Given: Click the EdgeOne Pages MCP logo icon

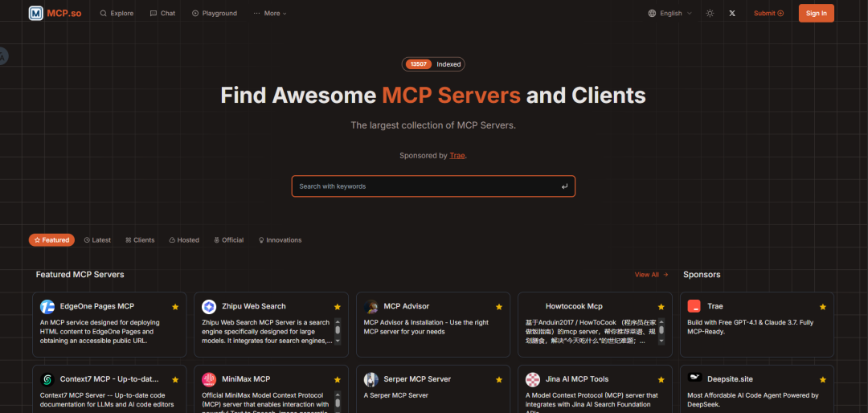Looking at the screenshot, I should coord(47,306).
